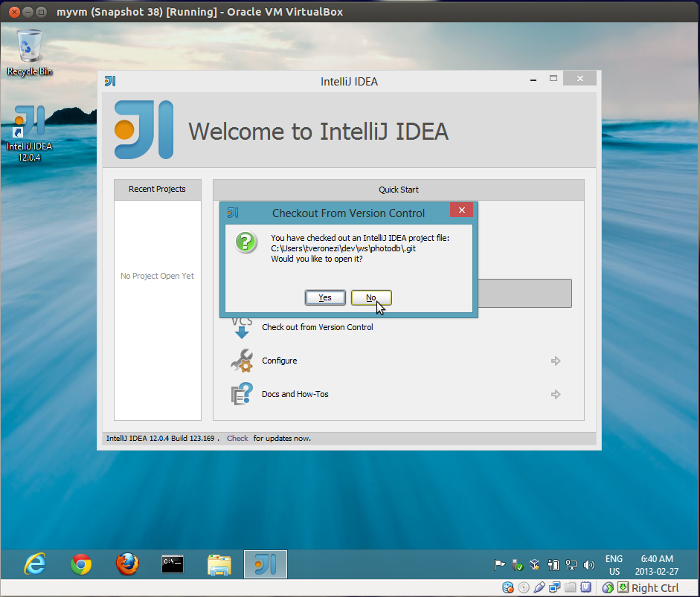Open Docs and How-Tos via its question-mark icon

[x=241, y=393]
